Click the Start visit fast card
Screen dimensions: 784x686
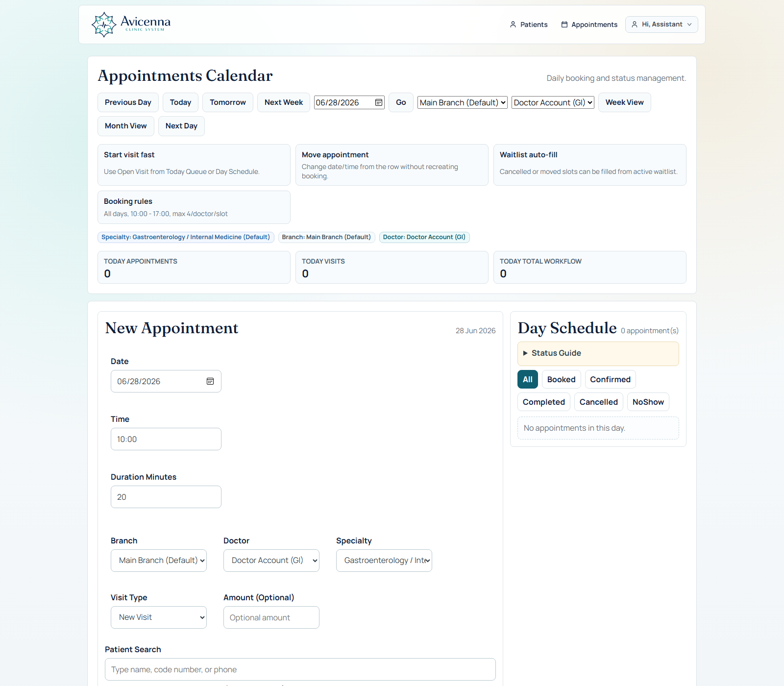tap(194, 165)
